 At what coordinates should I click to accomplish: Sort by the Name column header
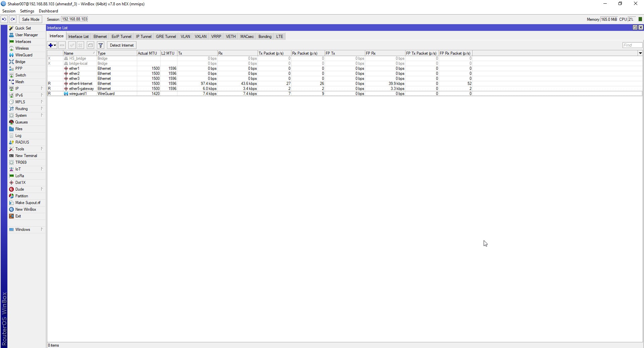click(x=80, y=53)
